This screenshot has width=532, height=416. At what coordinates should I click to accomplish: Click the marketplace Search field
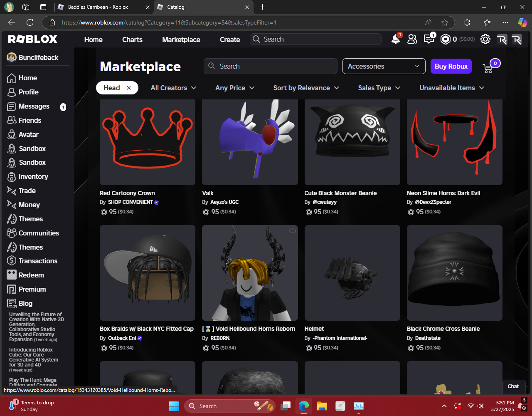tap(270, 66)
